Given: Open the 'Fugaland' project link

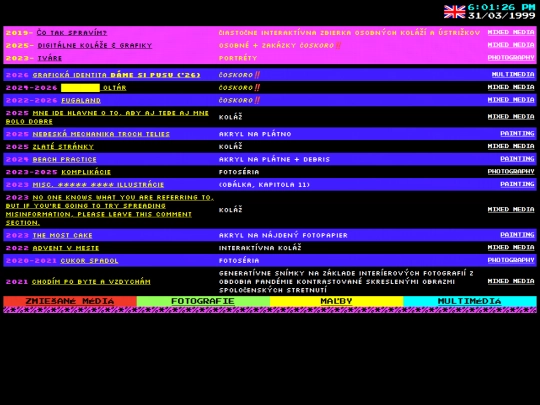Looking at the screenshot, I should (x=81, y=101).
